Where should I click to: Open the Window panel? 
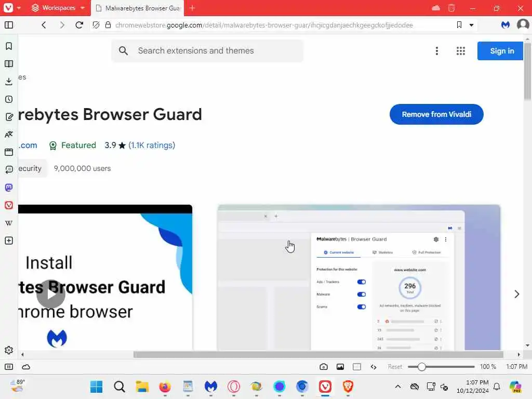tap(9, 152)
